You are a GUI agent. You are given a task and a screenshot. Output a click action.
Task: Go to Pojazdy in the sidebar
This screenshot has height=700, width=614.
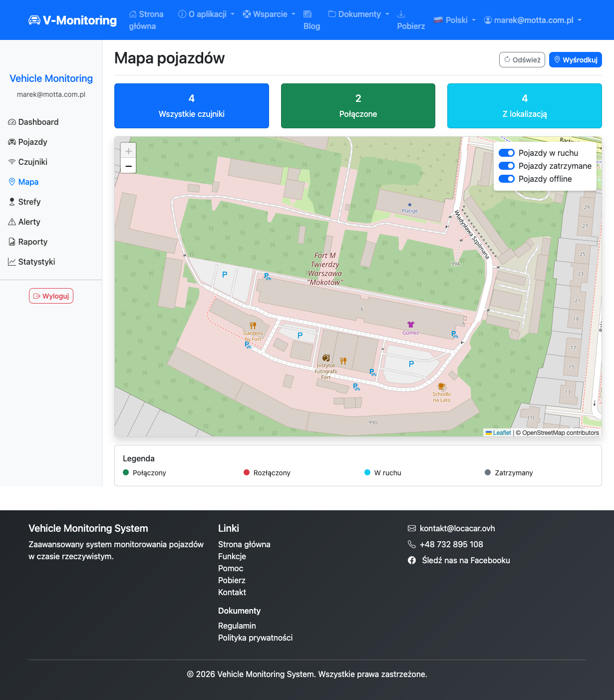click(x=32, y=142)
